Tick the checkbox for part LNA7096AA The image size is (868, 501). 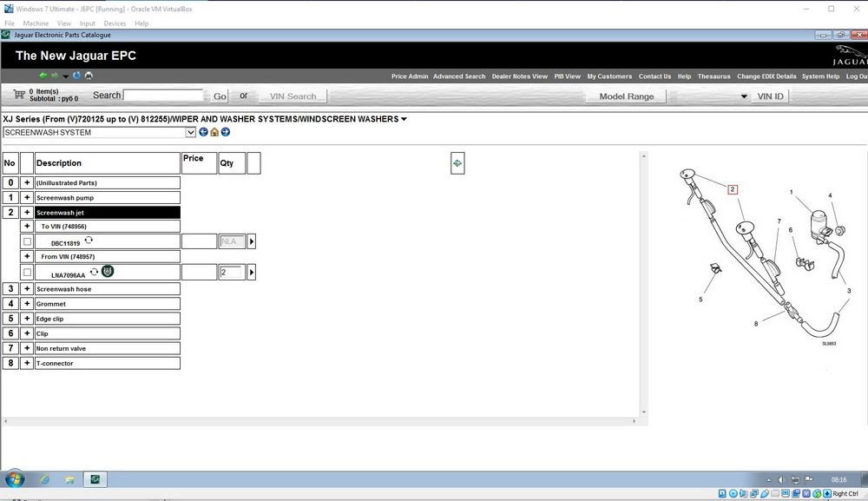[x=27, y=273]
